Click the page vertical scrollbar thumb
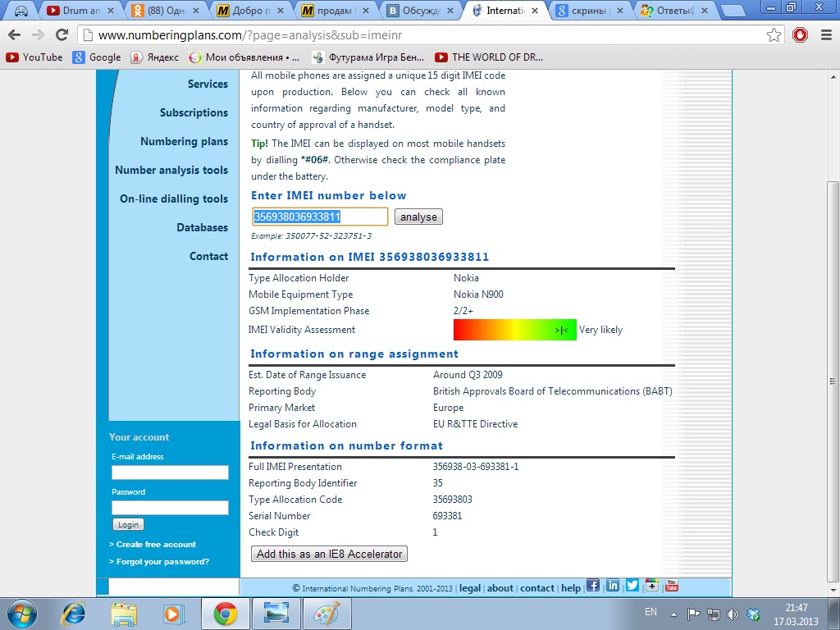Image resolution: width=840 pixels, height=630 pixels. coord(833,381)
